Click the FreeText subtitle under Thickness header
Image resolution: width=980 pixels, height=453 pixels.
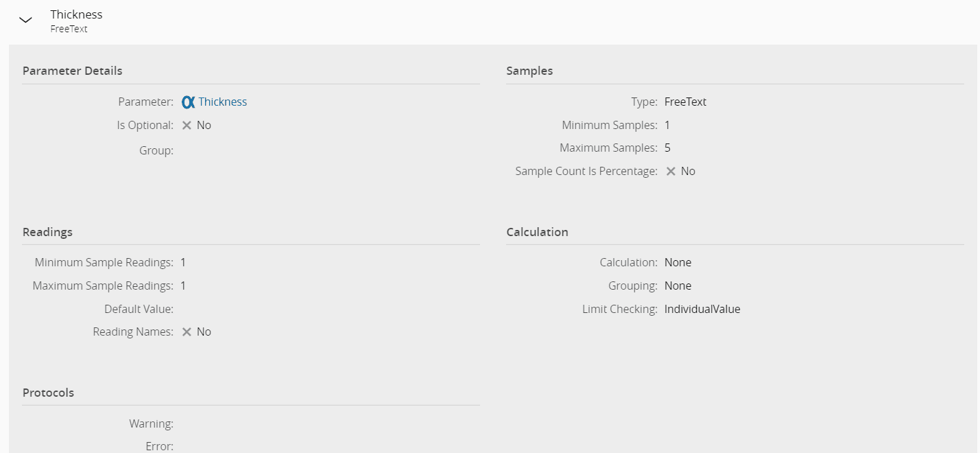pos(69,29)
